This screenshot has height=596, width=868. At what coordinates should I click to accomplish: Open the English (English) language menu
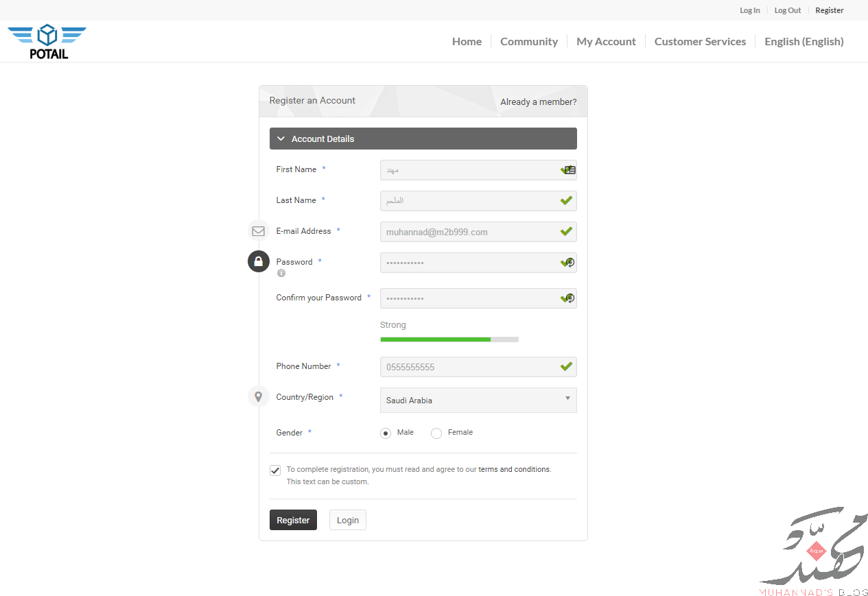pos(804,41)
